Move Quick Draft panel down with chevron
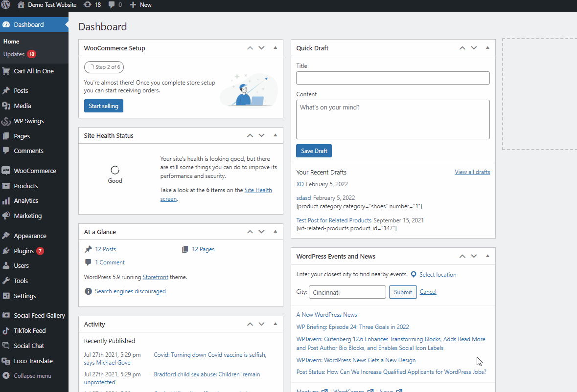Image resolution: width=577 pixels, height=392 pixels. [x=474, y=48]
